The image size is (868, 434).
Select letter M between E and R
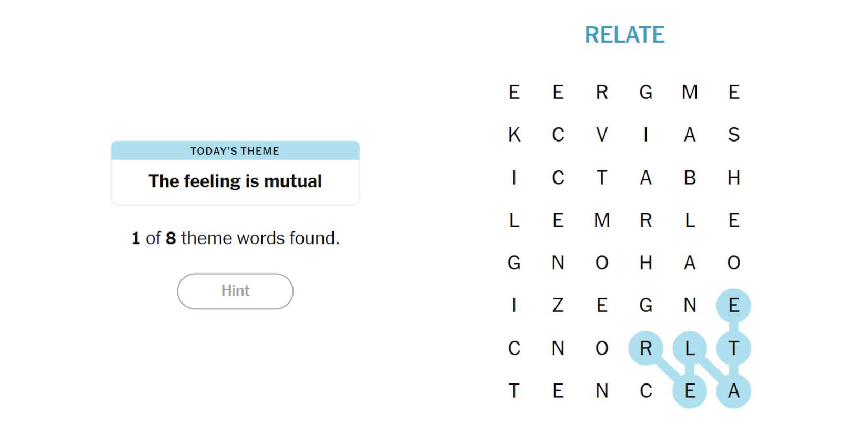pos(602,220)
